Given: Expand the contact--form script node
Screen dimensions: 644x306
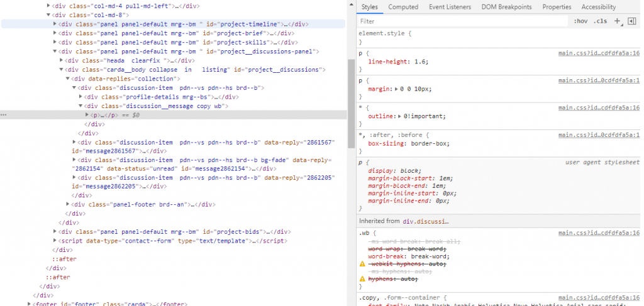Looking at the screenshot, I should (55, 241).
